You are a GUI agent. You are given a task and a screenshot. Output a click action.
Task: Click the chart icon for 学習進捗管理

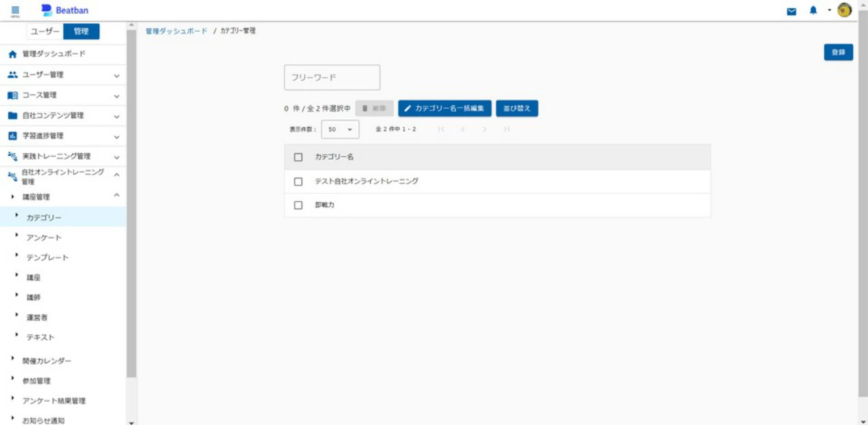coord(12,136)
